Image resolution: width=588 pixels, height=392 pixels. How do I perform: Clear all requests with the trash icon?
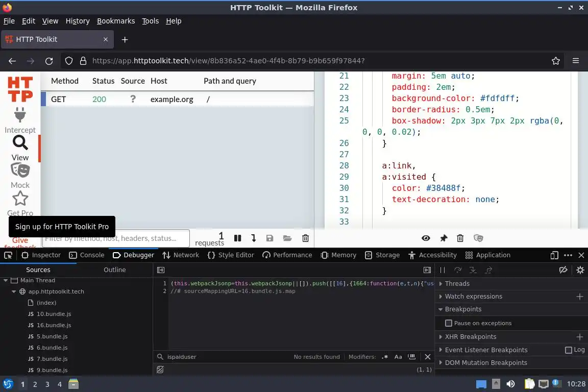[x=305, y=238]
